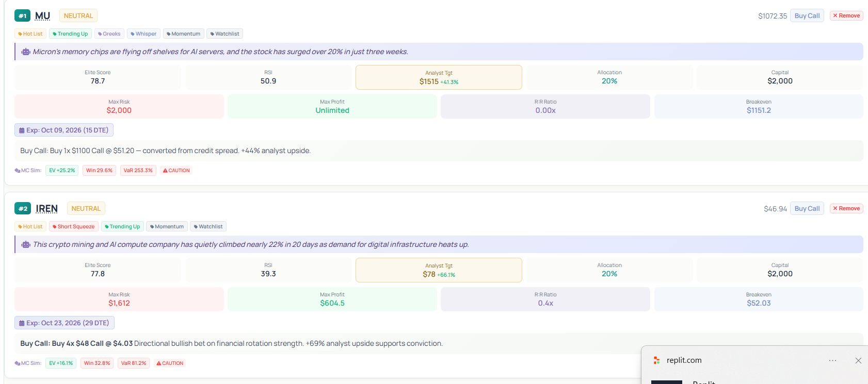Image resolution: width=868 pixels, height=384 pixels.
Task: Click the VaR 81.2% badge
Action: [134, 363]
